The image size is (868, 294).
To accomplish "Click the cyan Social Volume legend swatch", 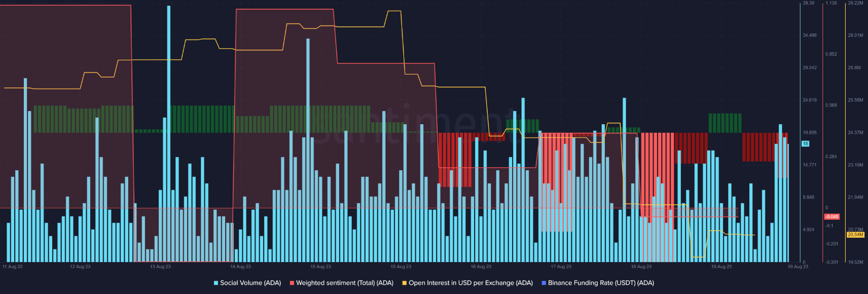I will tap(216, 283).
